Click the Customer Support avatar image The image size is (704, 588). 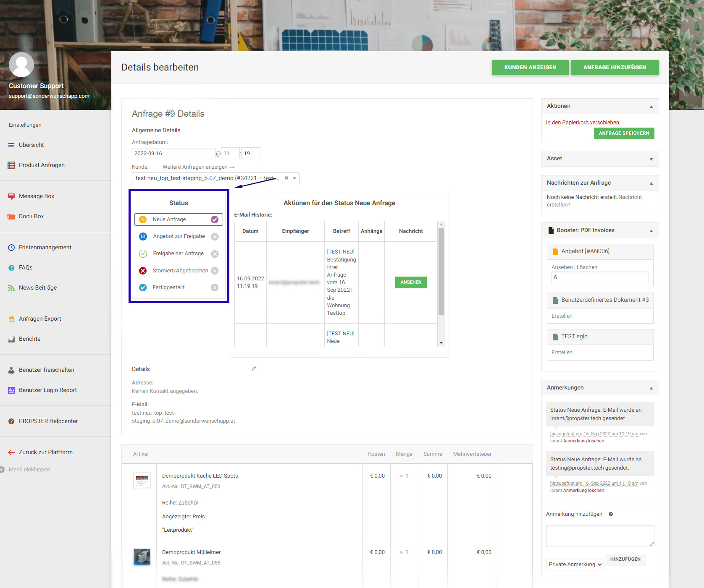pos(21,65)
